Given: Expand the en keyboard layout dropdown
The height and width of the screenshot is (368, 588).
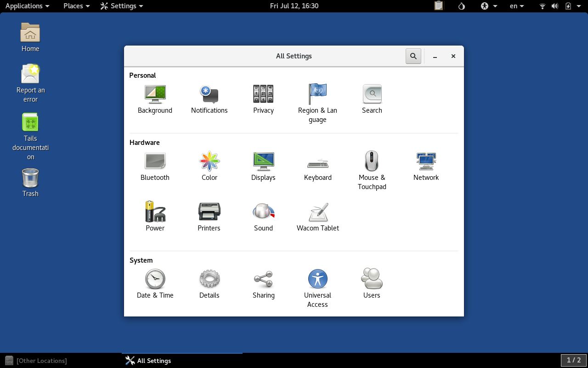Looking at the screenshot, I should (517, 6).
